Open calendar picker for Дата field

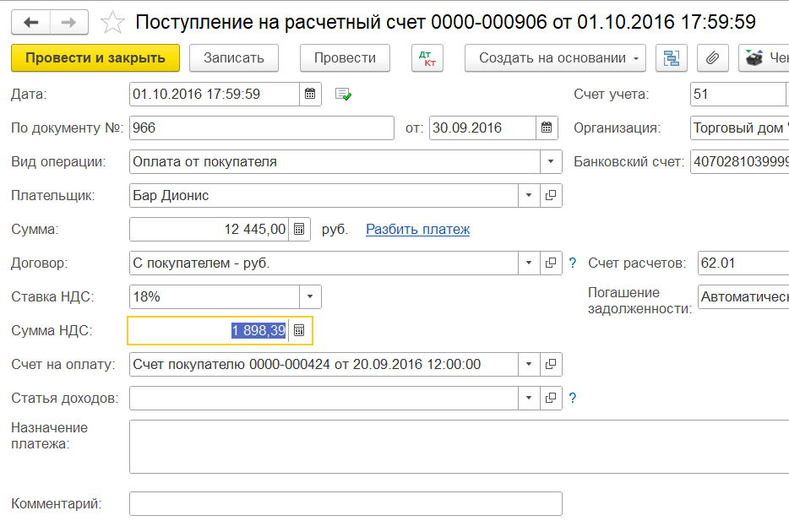[310, 94]
